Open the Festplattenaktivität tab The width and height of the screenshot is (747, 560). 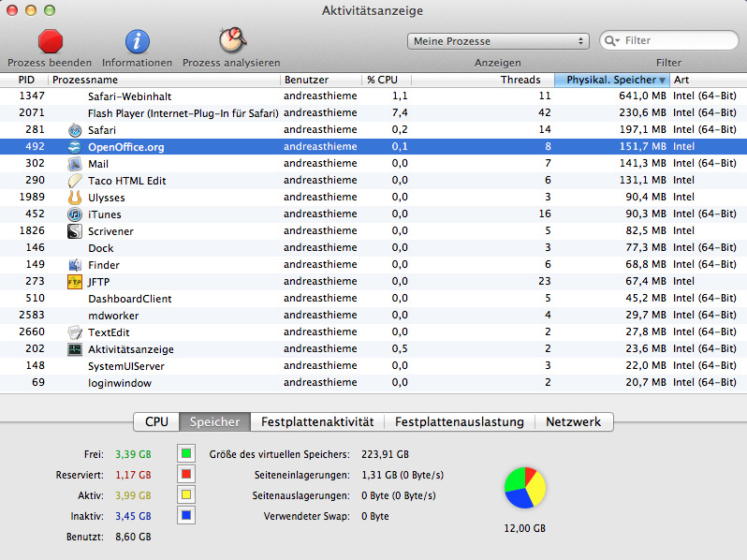pyautogui.click(x=317, y=421)
